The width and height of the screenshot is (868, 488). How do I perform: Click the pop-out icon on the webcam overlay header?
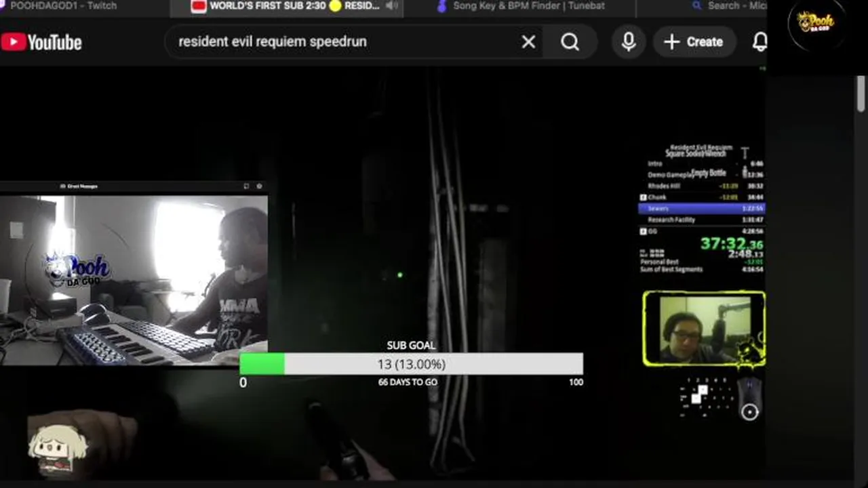pos(246,186)
